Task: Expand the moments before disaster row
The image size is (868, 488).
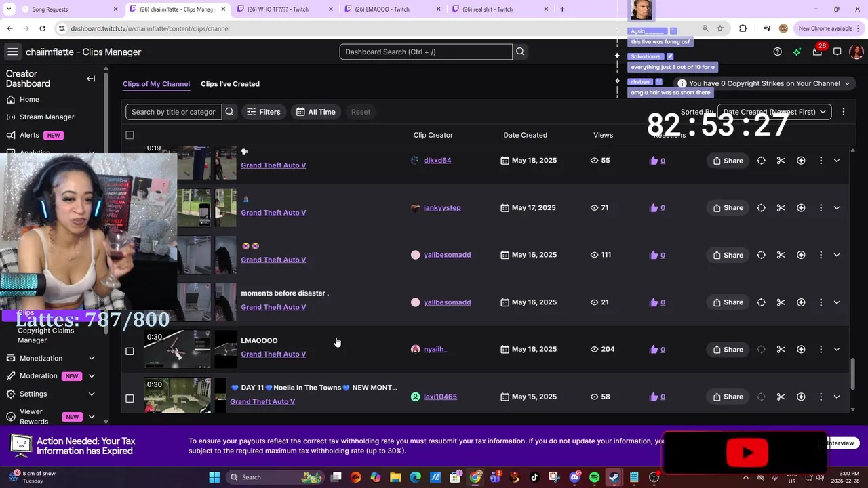Action: click(x=836, y=302)
